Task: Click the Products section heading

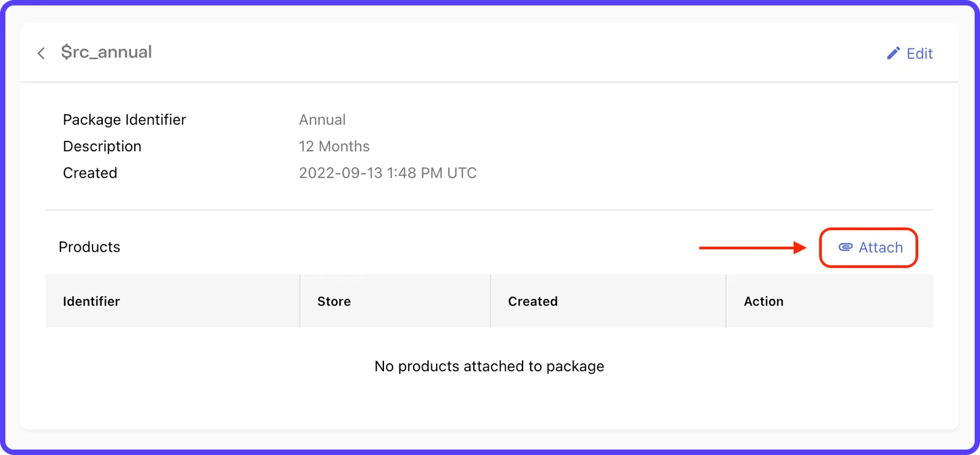Action: [x=89, y=247]
